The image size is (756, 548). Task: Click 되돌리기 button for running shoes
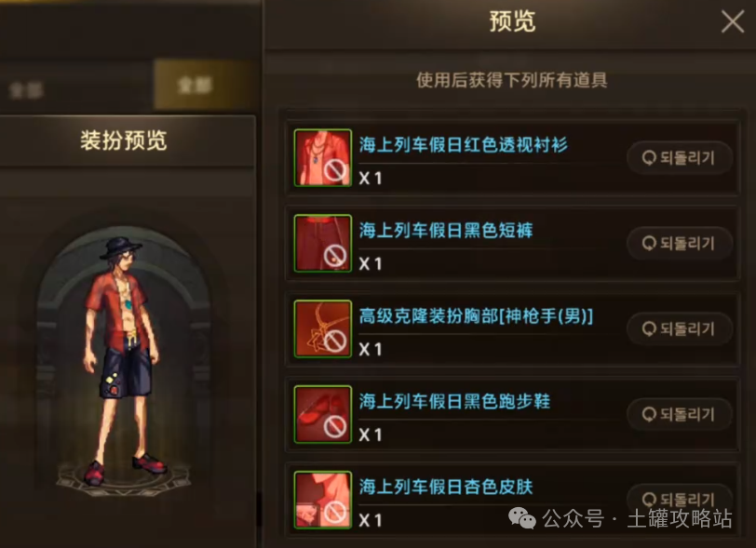(680, 414)
